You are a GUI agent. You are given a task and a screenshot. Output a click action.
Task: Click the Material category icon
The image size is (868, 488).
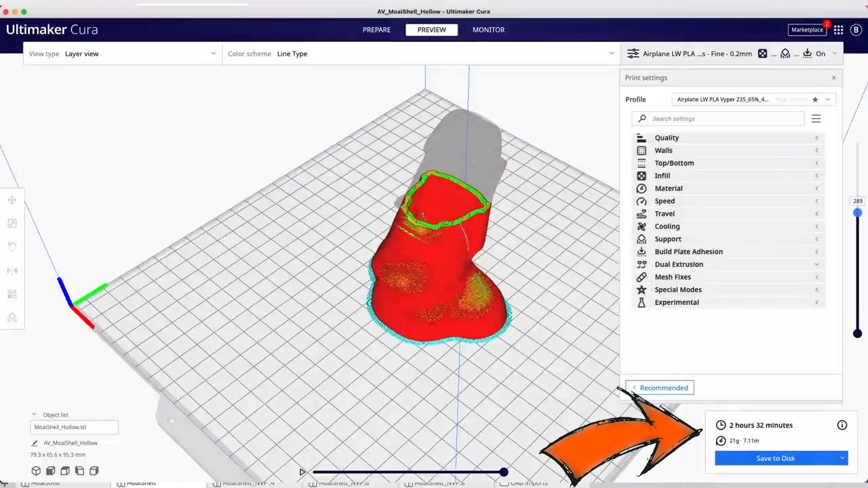(641, 188)
